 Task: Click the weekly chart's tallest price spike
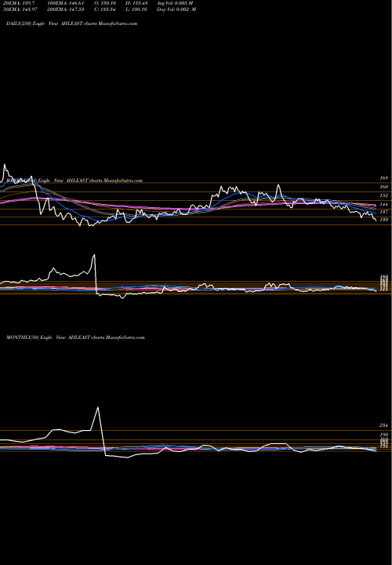(94, 255)
